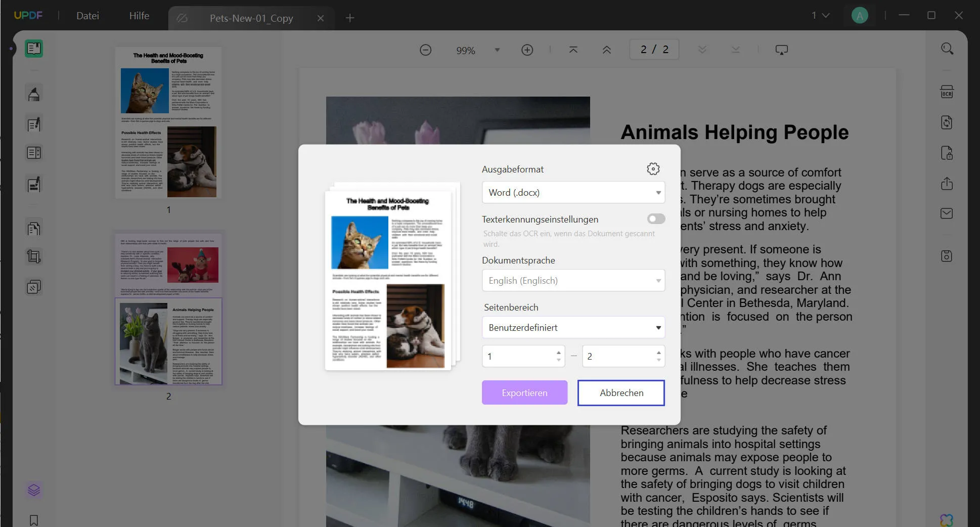Screen dimensions: 980x527
Task: Open the search magnifier icon
Action: pos(947,49)
